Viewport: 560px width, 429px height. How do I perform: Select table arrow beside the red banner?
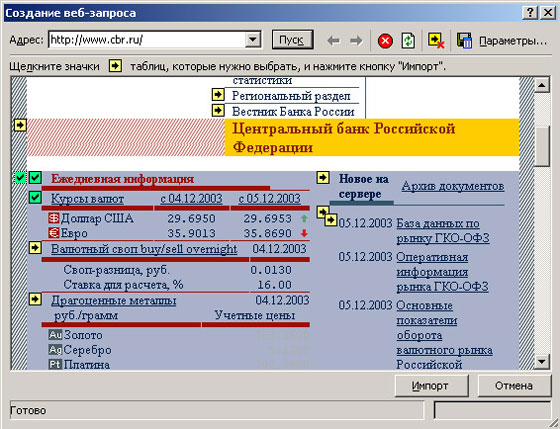(x=20, y=125)
